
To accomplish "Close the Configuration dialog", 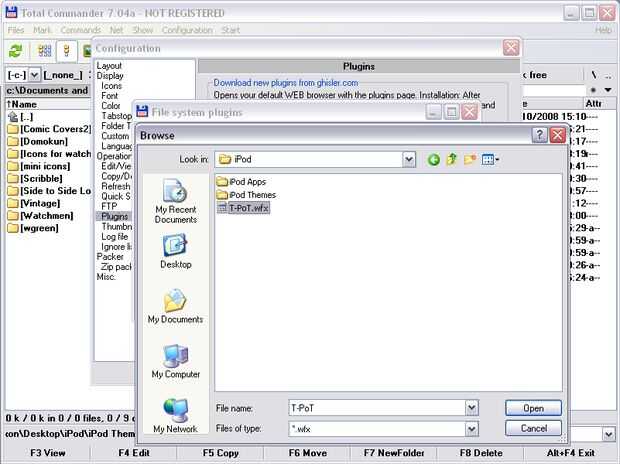I will pos(511,48).
